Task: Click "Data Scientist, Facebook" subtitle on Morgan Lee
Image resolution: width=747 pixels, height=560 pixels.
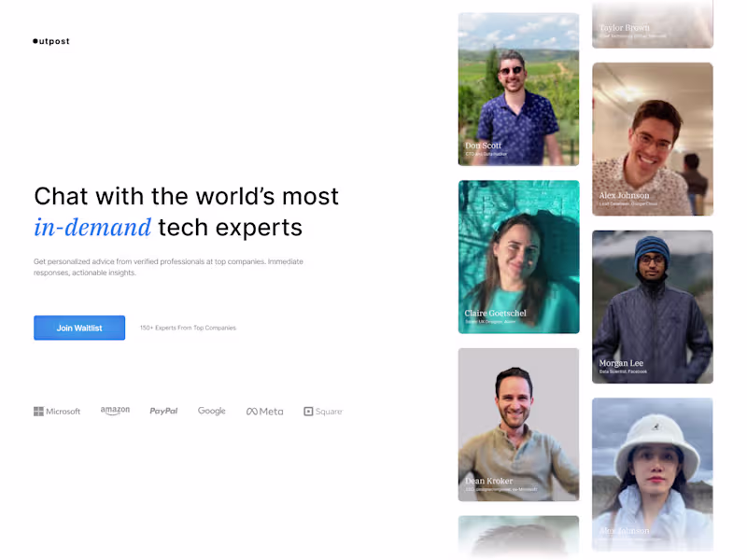Action: 623,371
